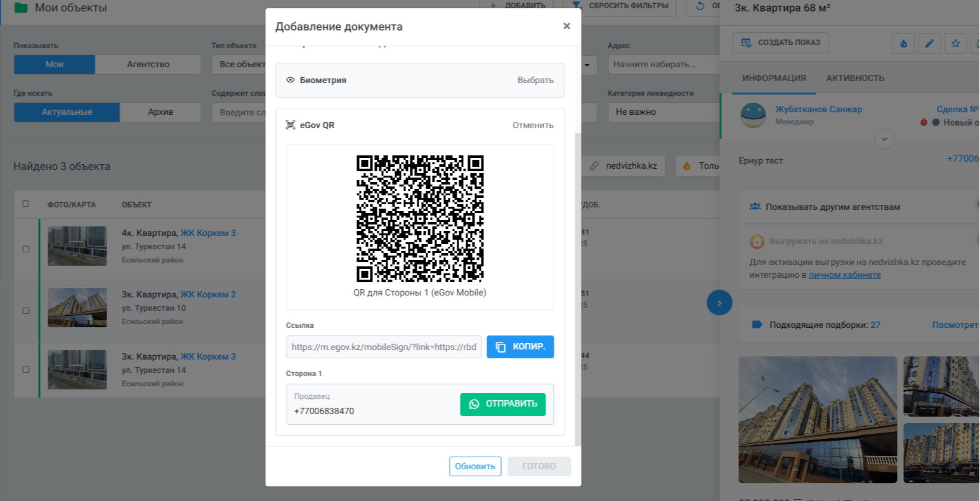
Task: Close the Добавление документа dialog
Action: (566, 26)
